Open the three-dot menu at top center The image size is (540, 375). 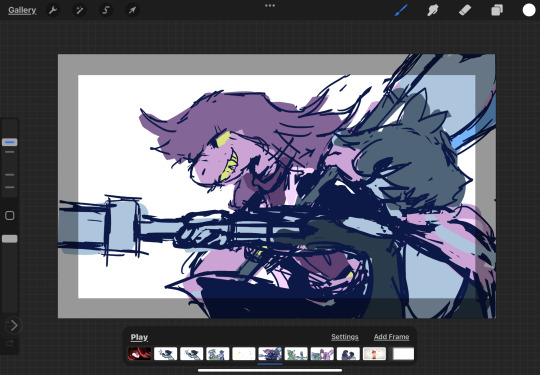point(270,6)
